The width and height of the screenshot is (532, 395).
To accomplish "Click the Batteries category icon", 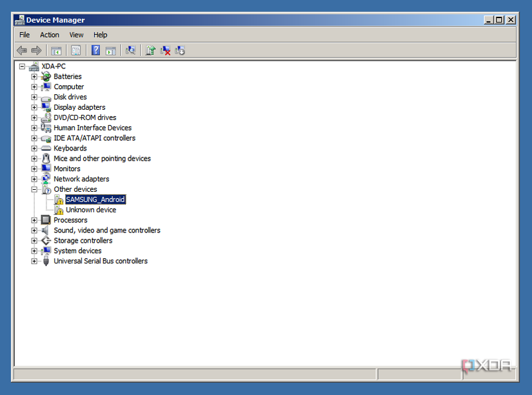I will click(46, 76).
